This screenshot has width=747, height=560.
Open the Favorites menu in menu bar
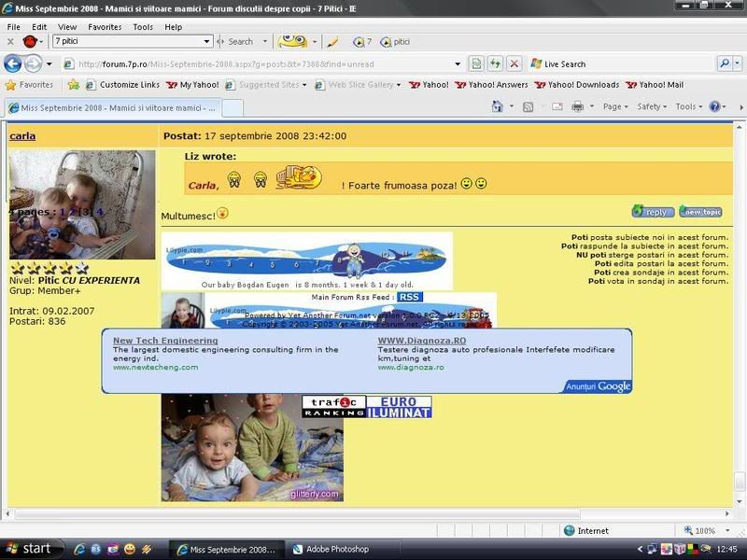pyautogui.click(x=105, y=27)
